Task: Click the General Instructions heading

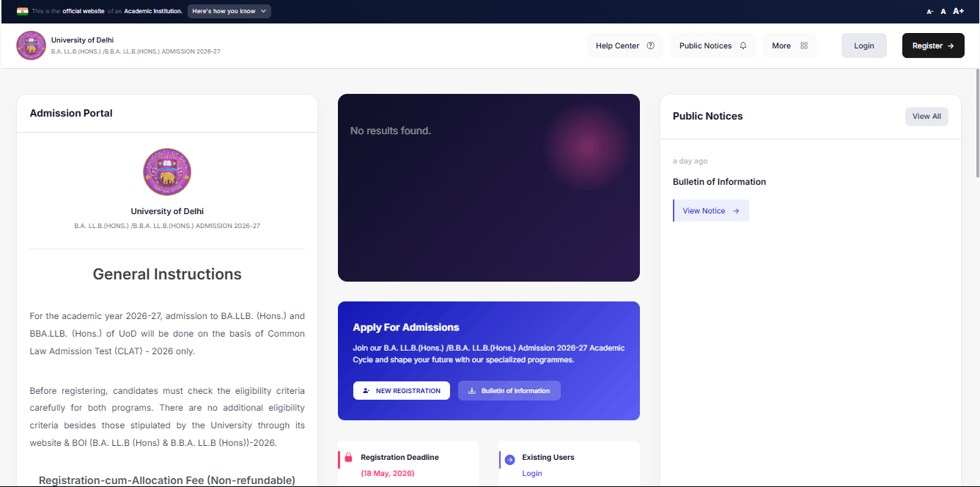Action: pos(167,274)
